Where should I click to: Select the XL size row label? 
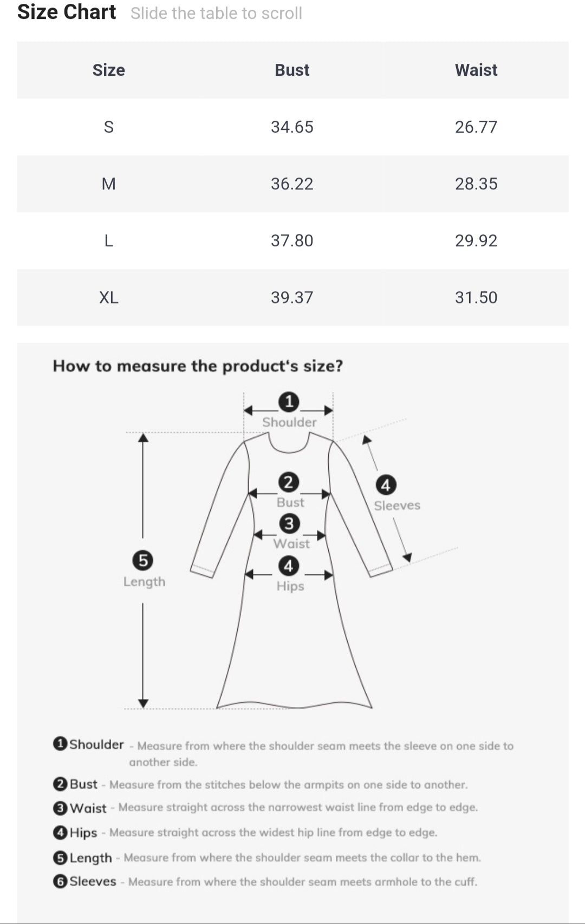tap(108, 298)
